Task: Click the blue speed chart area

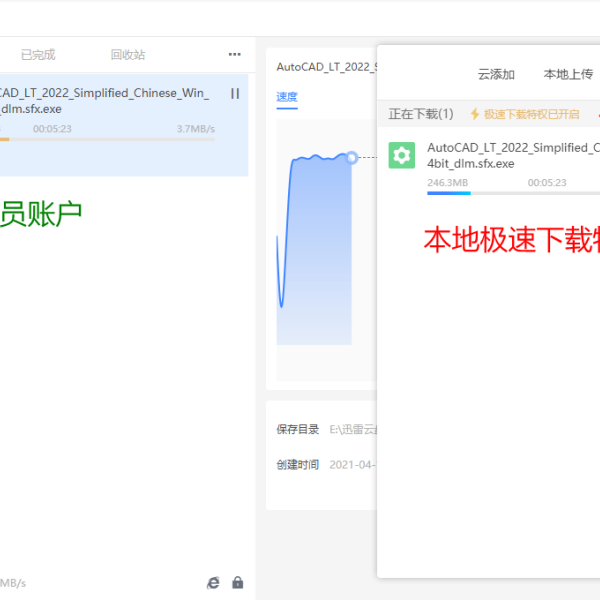Action: [x=314, y=249]
